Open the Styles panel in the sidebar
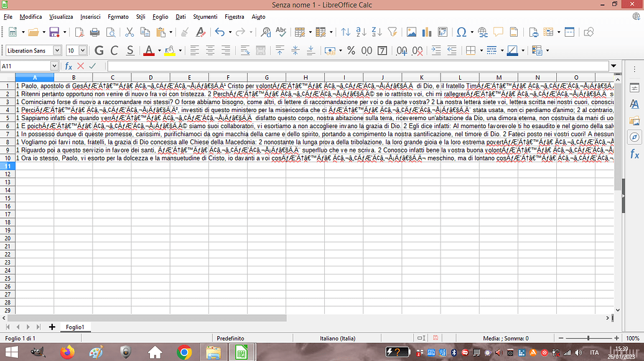 coord(635,104)
